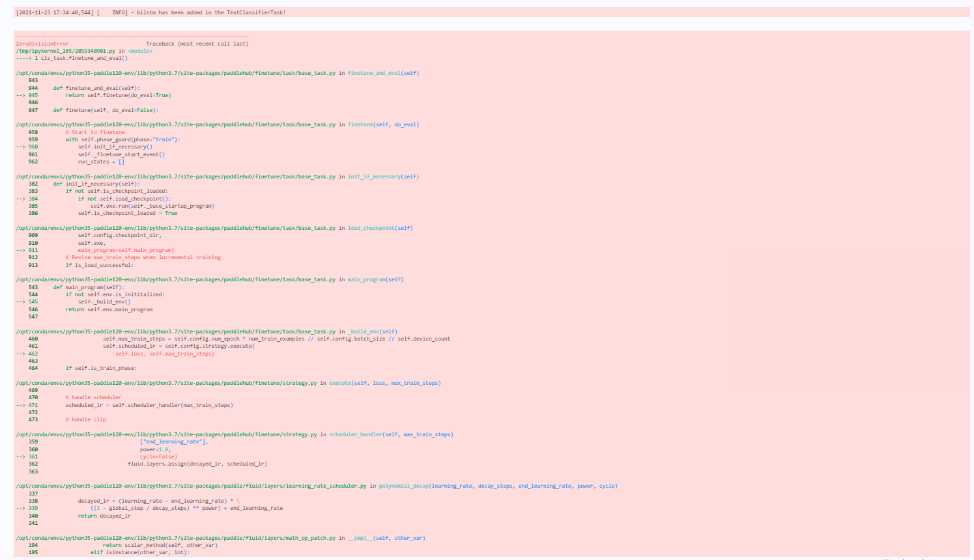Click the 'cls_task.finetune_and_eval()' arrow line
The height and width of the screenshot is (560, 974).
coord(72,58)
